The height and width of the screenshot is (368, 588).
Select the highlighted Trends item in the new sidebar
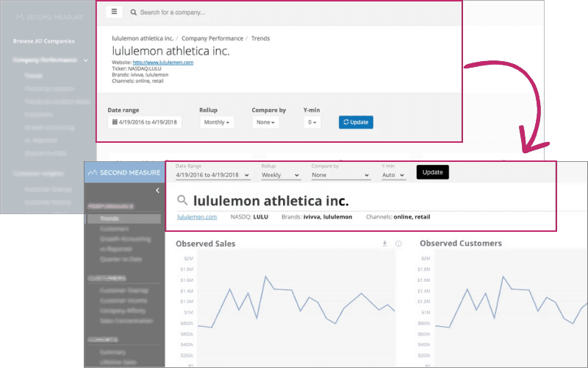[124, 219]
